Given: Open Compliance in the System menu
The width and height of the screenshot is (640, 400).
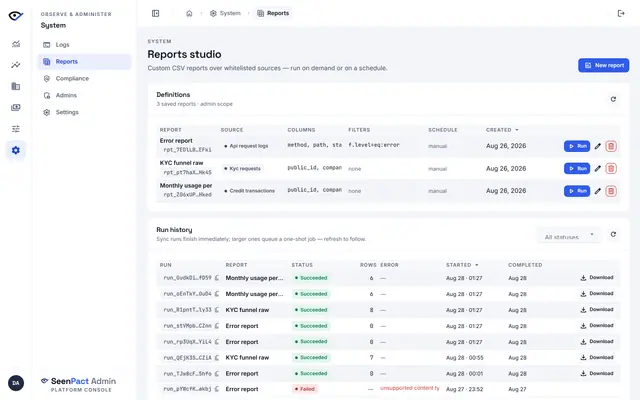Looking at the screenshot, I should click(84, 78).
